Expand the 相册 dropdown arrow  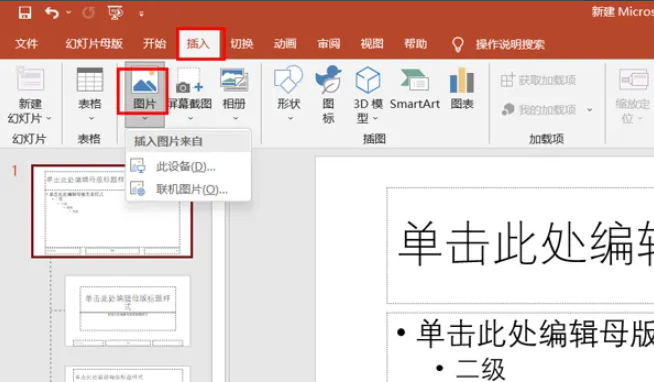coord(235,119)
